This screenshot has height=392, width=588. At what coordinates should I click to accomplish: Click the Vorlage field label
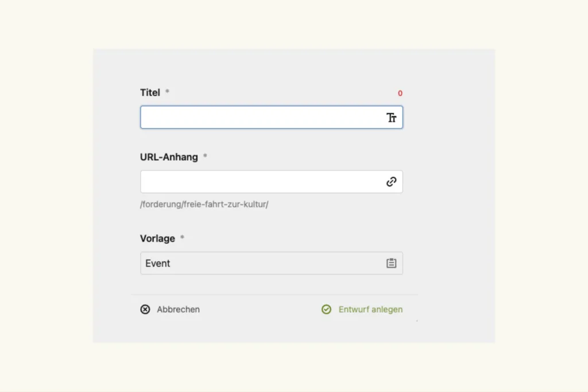click(157, 238)
